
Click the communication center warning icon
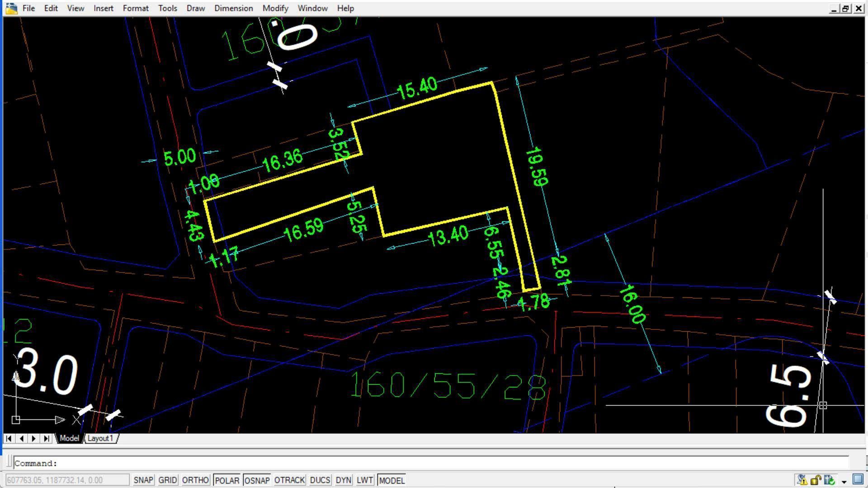click(x=802, y=480)
